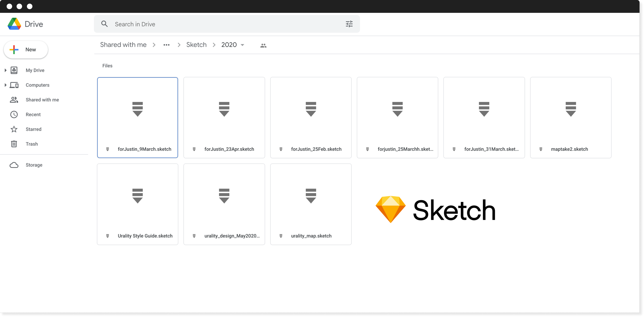Click file type icon beside urality_design_May2020 name
Viewport: 644px width, 317px height.
tap(194, 236)
